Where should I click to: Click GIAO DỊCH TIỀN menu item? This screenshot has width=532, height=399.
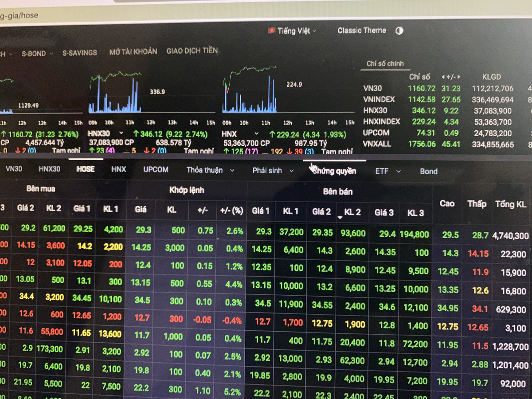(192, 51)
